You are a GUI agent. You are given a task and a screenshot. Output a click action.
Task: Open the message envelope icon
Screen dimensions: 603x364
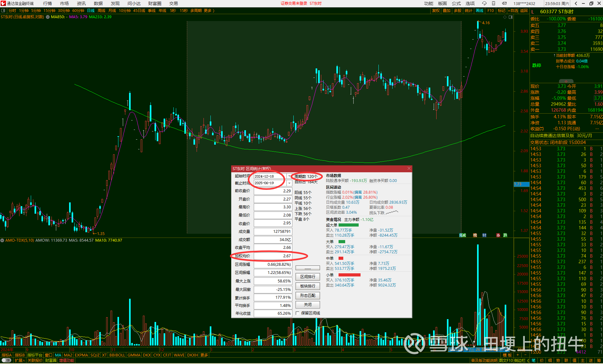[x=504, y=3]
